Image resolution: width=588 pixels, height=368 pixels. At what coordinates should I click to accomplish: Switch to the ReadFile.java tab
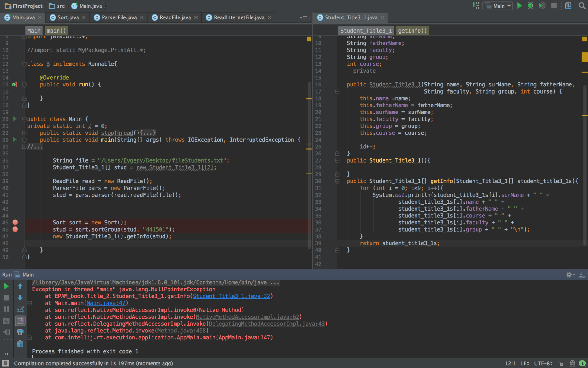(x=175, y=17)
